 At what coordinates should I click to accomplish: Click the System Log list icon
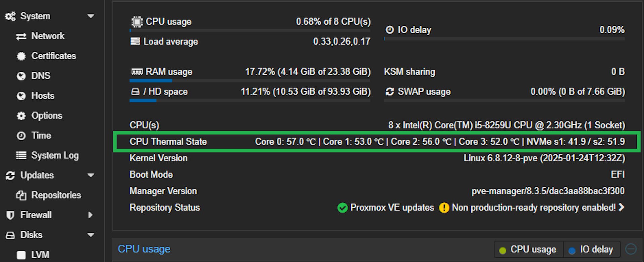[21, 156]
